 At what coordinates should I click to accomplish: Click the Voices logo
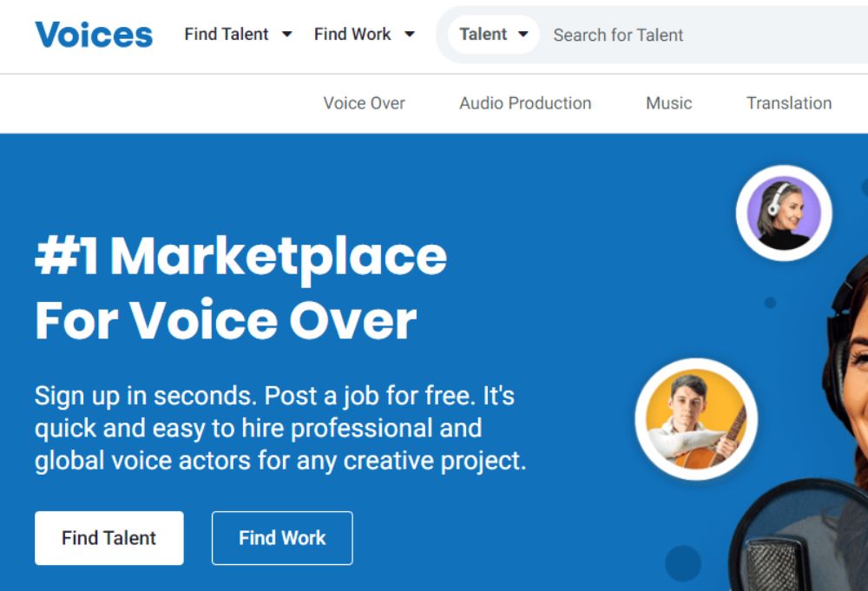pyautogui.click(x=93, y=35)
